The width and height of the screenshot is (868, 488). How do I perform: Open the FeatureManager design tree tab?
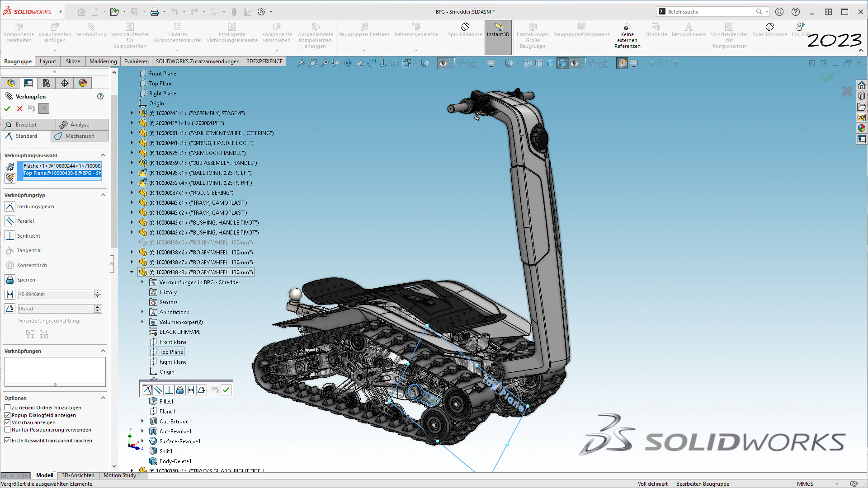pos(10,83)
